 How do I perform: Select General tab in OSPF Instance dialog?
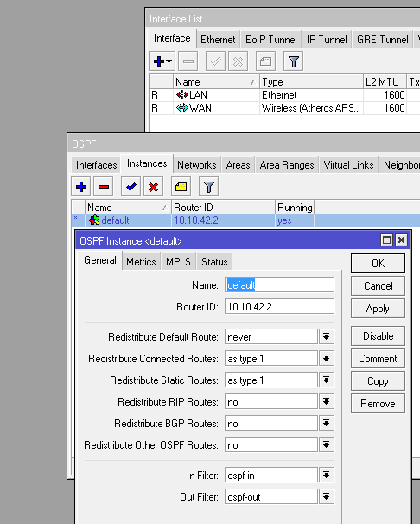(x=100, y=260)
